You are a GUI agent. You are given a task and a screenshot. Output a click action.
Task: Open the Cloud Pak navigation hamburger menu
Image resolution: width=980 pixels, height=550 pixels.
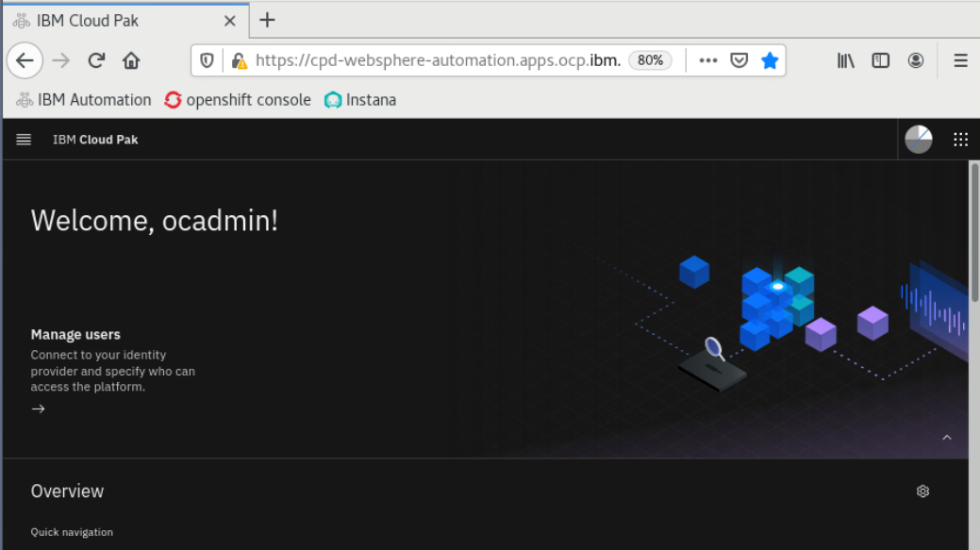coord(23,139)
